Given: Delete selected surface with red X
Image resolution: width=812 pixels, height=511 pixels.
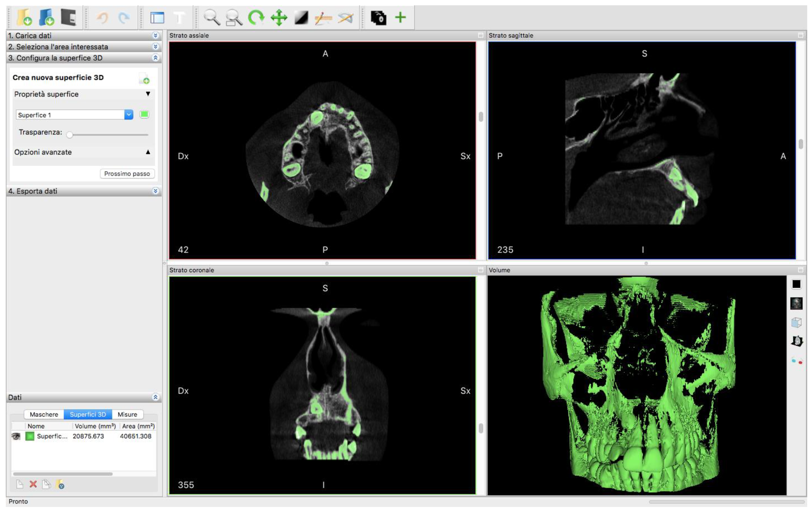Looking at the screenshot, I should [x=33, y=484].
